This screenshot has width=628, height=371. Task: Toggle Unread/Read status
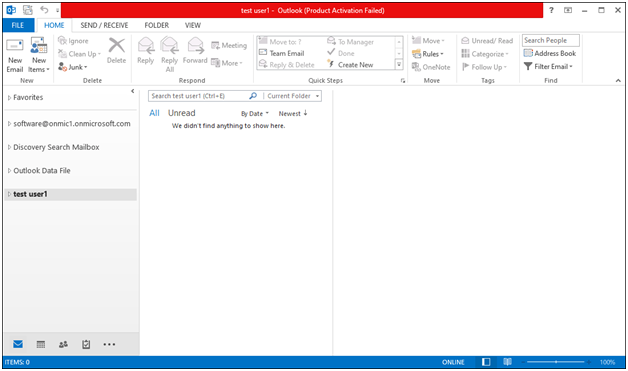click(x=487, y=40)
